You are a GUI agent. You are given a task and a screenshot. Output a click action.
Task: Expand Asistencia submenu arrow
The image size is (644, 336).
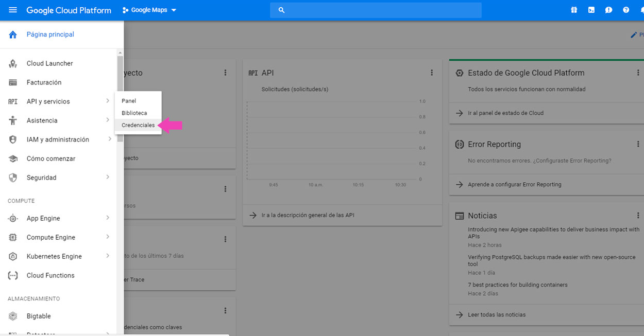[x=108, y=120]
